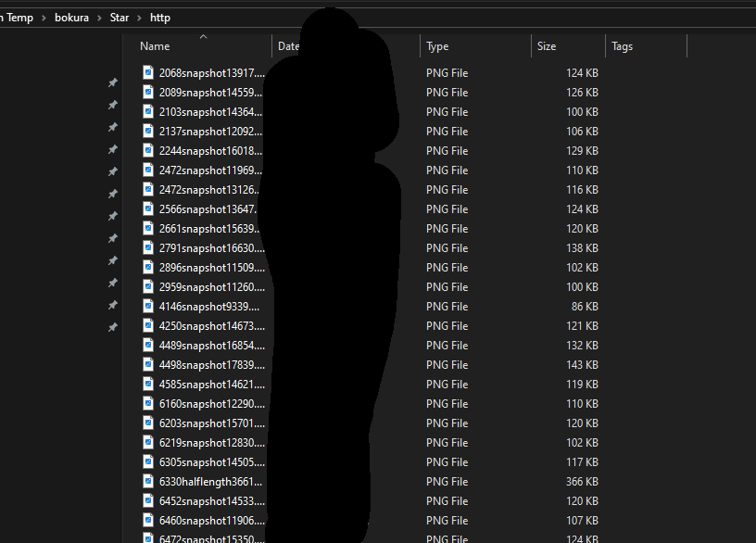Click the 143 KB size cell
Viewport: 756px width, 543px height.
coord(582,364)
